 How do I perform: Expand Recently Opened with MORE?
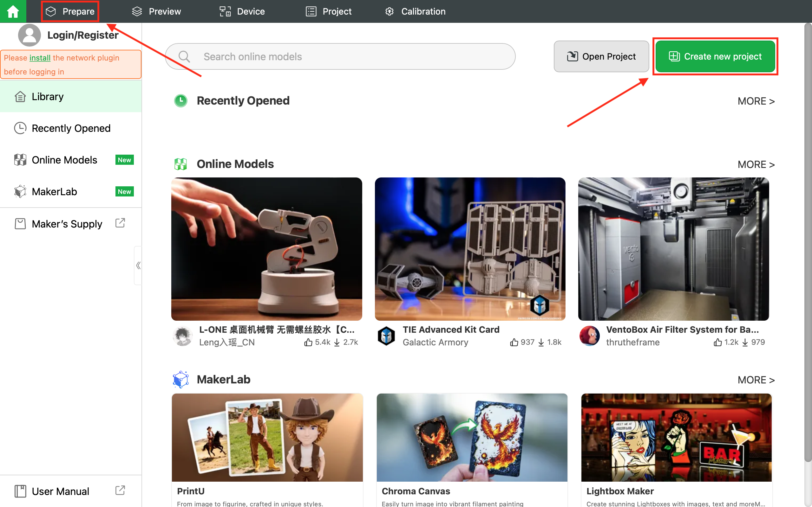756,101
